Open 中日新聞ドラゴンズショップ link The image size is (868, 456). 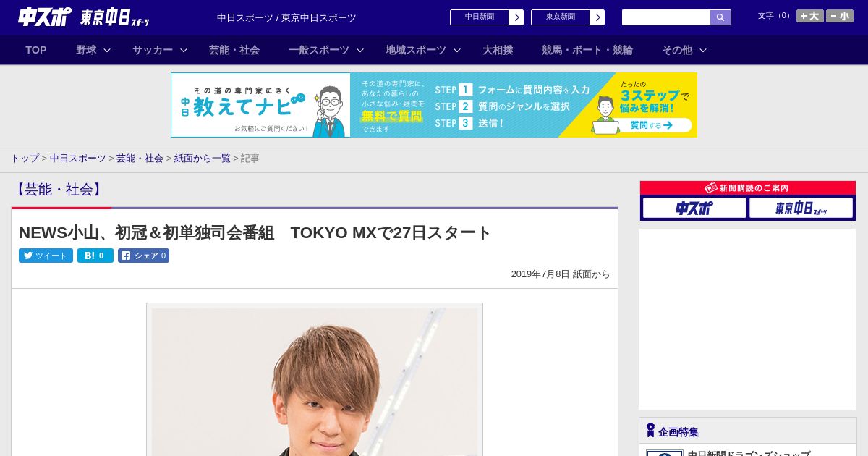pos(749,454)
